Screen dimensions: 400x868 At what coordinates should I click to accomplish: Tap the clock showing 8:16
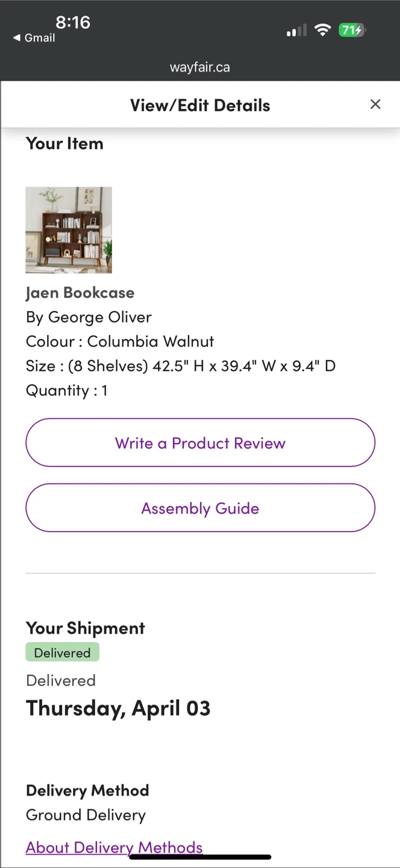pyautogui.click(x=73, y=22)
